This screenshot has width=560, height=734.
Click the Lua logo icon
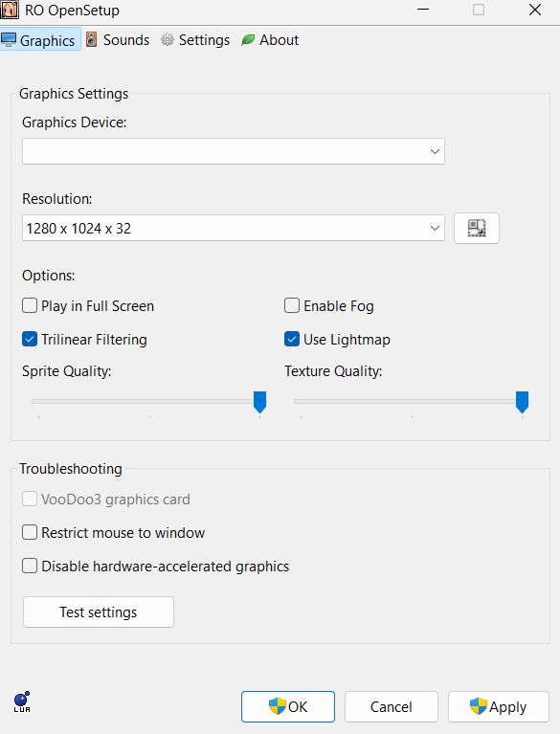21,701
